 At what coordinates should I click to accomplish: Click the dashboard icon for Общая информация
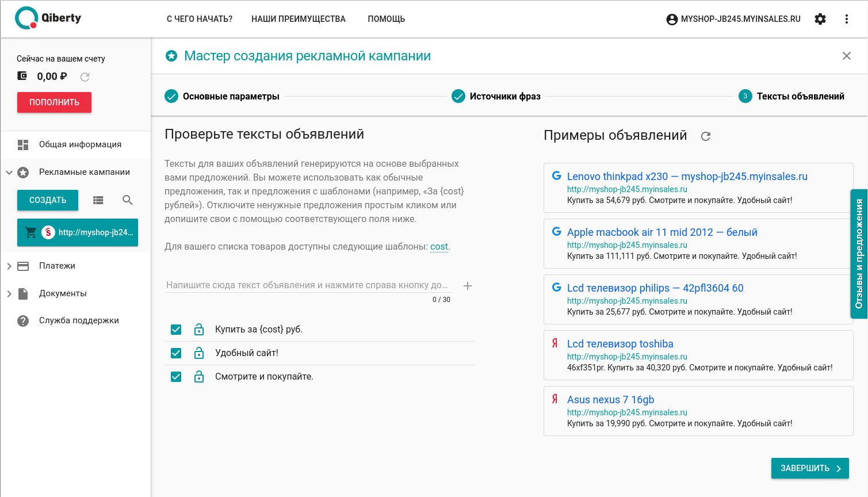click(x=23, y=145)
